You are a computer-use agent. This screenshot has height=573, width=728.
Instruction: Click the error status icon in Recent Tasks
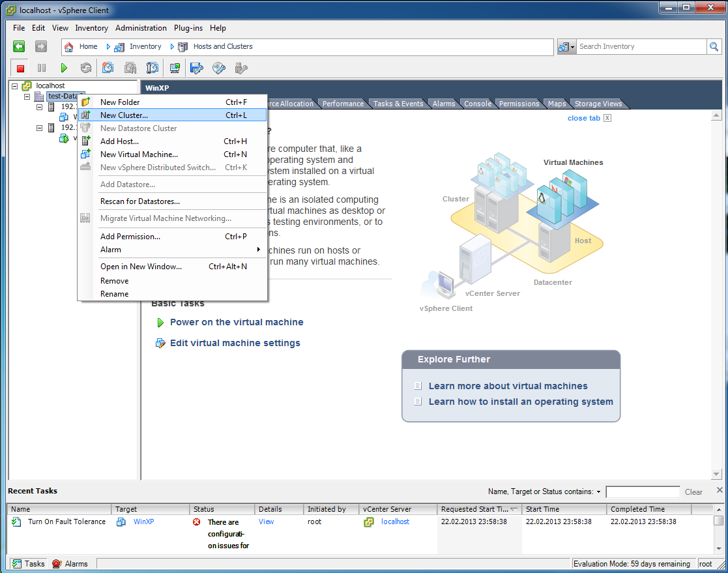[196, 522]
